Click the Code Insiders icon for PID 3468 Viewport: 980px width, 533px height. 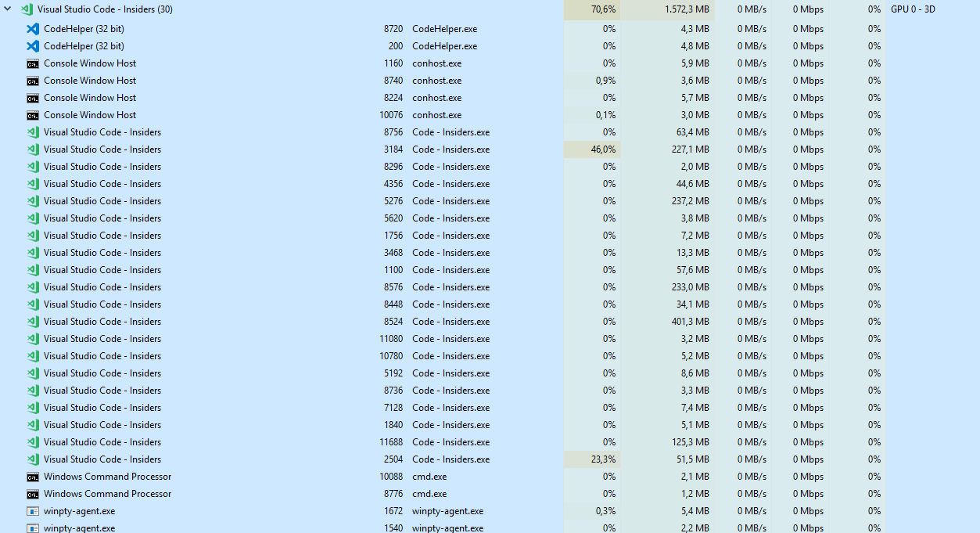coord(33,253)
